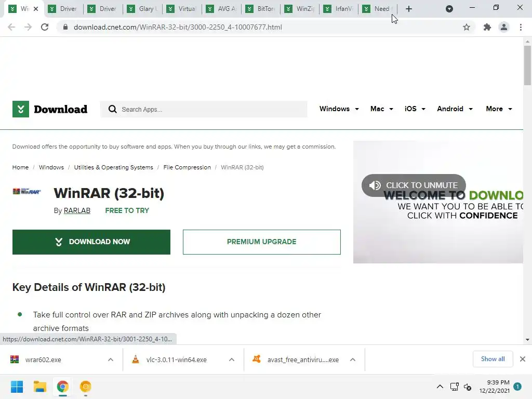Click the speaker to unmute the video
This screenshot has height=399, width=532.
click(375, 185)
